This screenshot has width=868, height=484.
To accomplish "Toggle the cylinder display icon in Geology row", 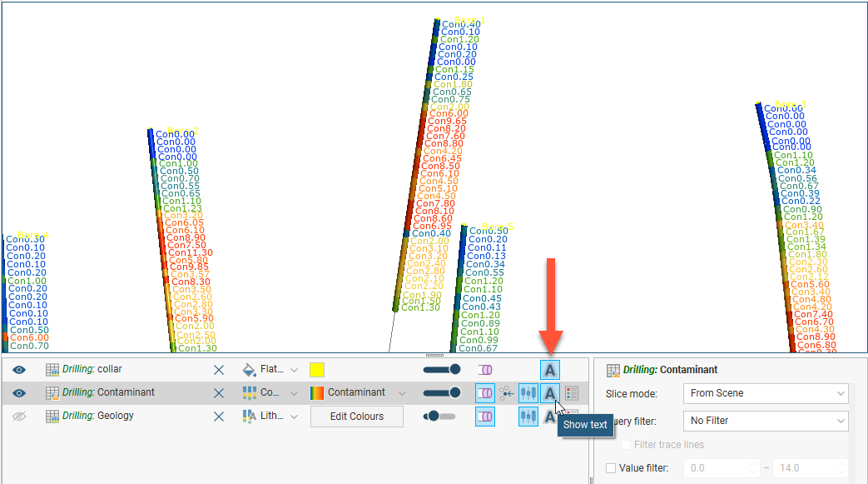I will point(484,417).
